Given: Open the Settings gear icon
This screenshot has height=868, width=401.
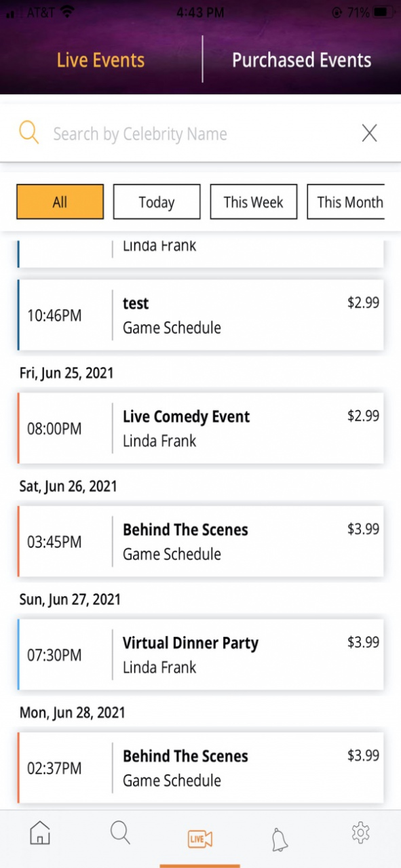Looking at the screenshot, I should point(360,832).
